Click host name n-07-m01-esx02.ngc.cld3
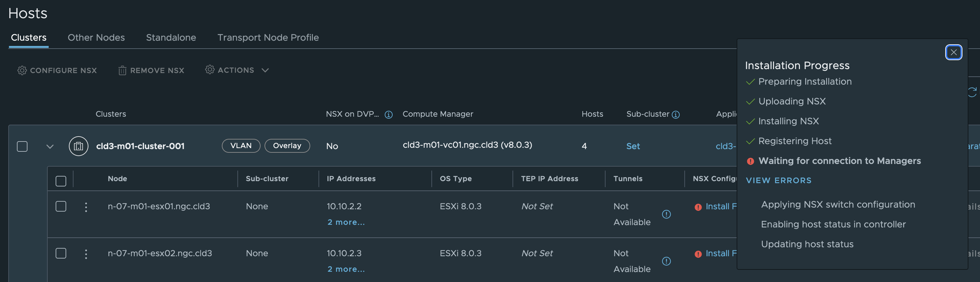The image size is (980, 282). pyautogui.click(x=159, y=254)
